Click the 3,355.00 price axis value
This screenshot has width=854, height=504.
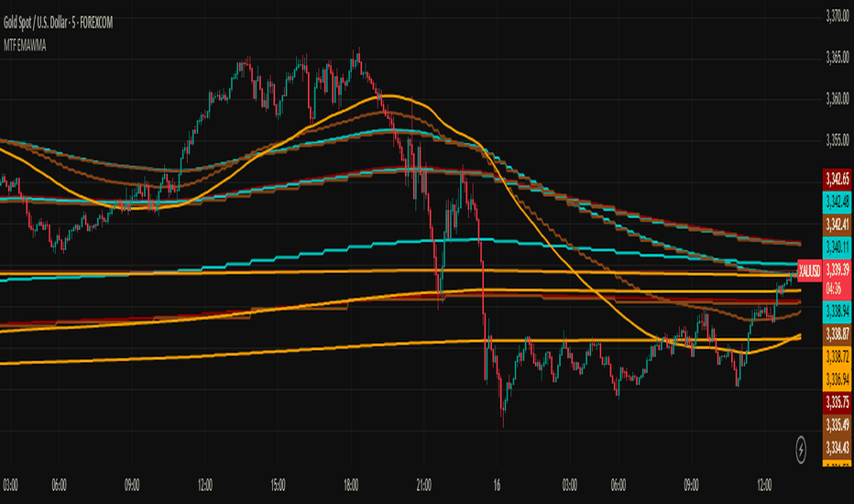[838, 140]
